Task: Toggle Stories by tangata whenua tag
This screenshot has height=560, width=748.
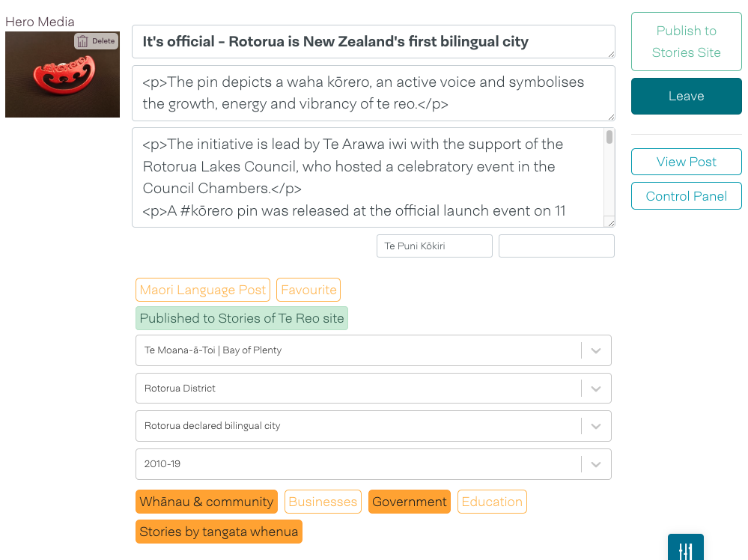Action: (x=219, y=532)
